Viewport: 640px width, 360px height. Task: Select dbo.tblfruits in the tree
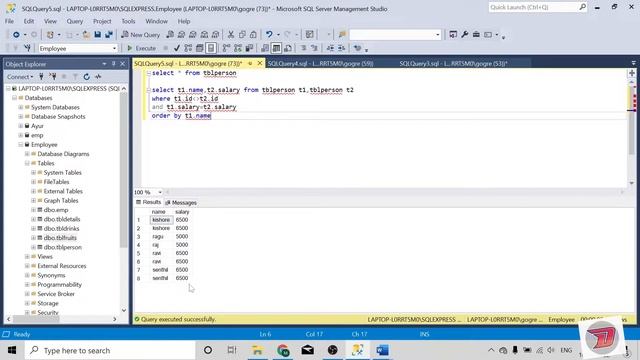60,238
